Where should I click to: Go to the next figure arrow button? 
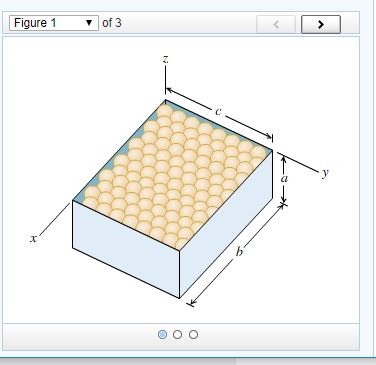[321, 24]
